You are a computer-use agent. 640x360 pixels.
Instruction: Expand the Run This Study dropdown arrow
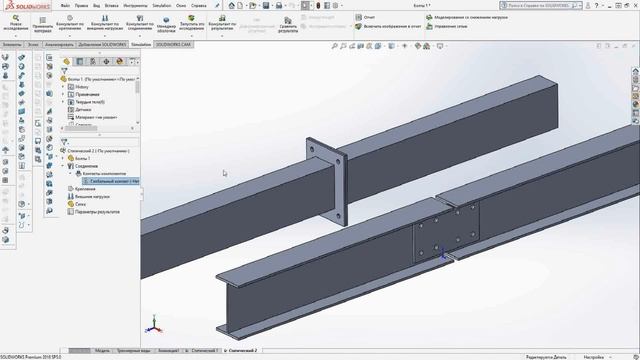(191, 36)
